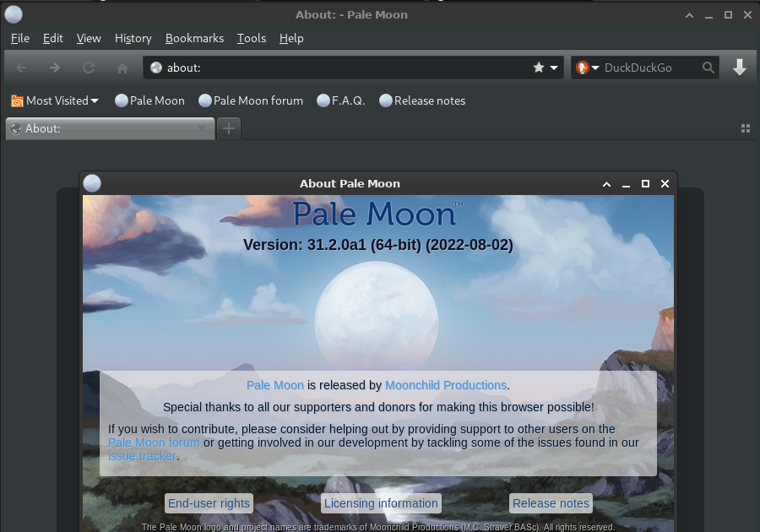Open the Bookmarks menu
Screen dimensions: 760x532
pos(194,38)
